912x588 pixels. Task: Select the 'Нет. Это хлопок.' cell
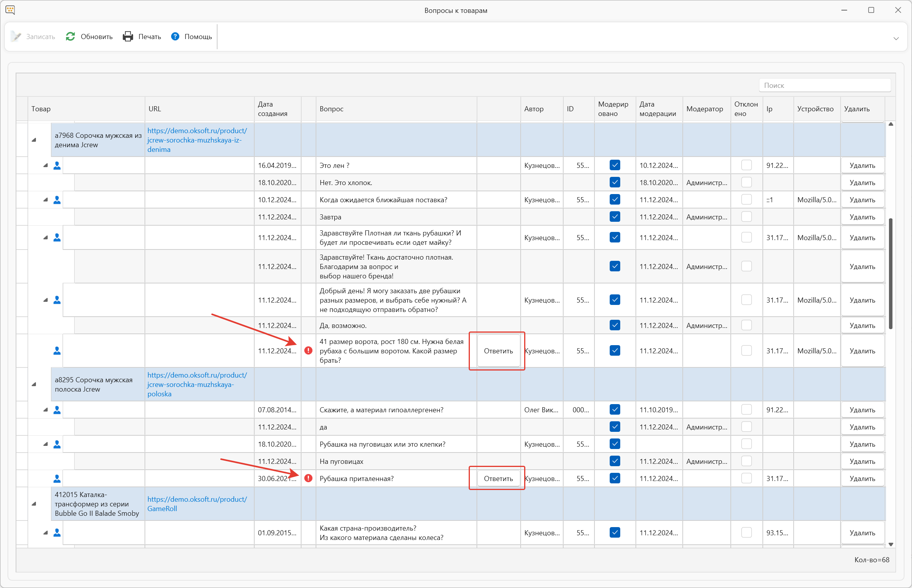pos(396,182)
